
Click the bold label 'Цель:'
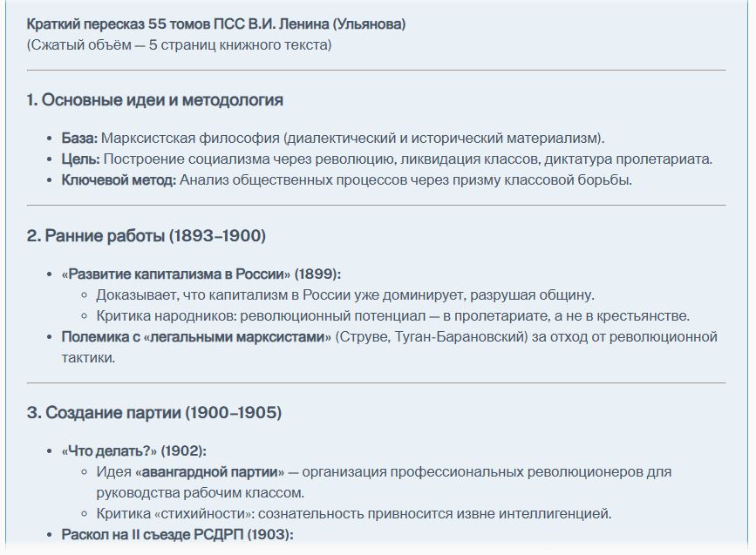[80, 159]
